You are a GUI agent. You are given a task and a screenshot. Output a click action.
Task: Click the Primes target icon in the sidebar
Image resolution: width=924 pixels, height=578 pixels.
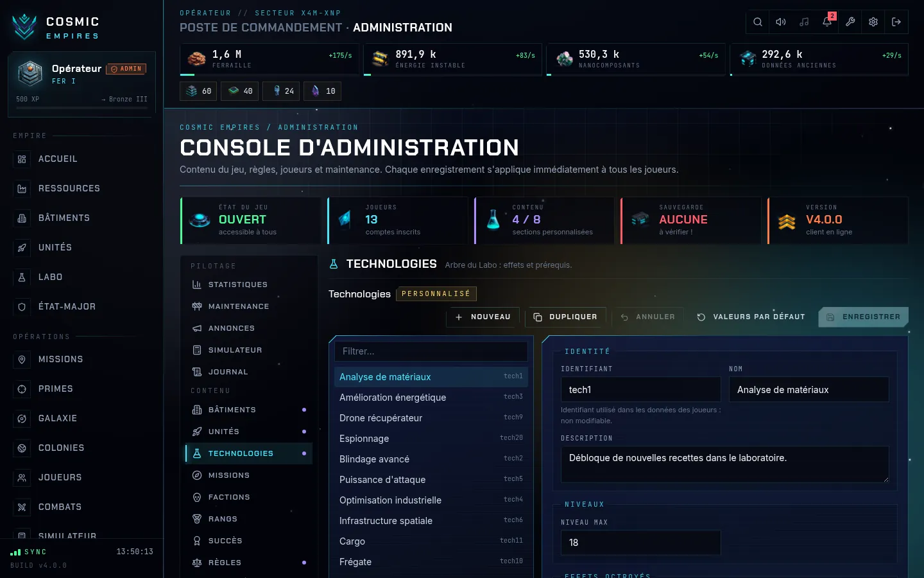pos(22,389)
